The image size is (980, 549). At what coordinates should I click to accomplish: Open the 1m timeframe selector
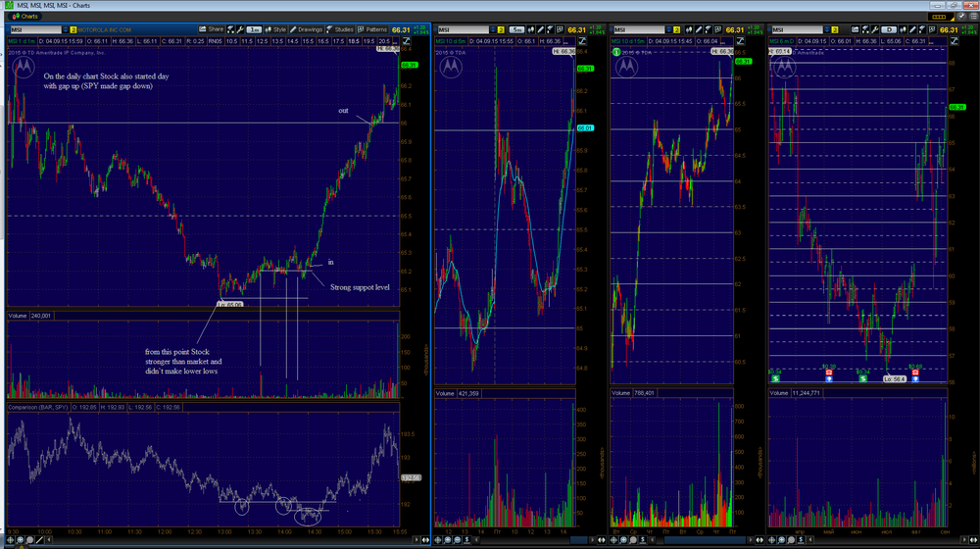click(x=255, y=29)
